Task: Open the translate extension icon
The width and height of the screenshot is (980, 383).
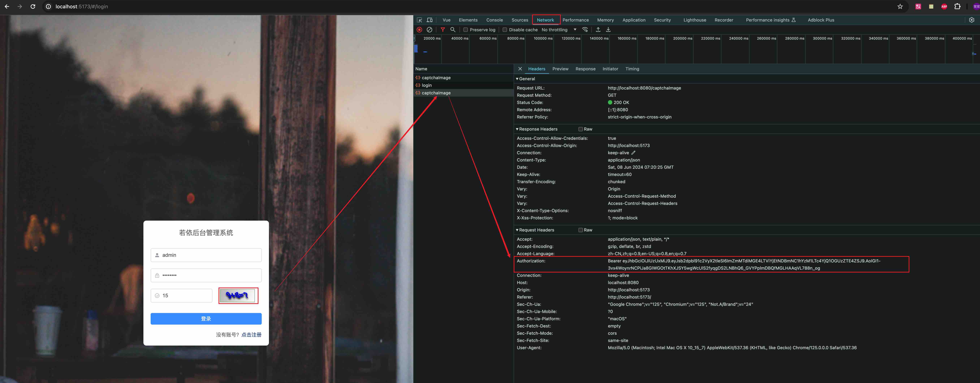Action: point(918,7)
